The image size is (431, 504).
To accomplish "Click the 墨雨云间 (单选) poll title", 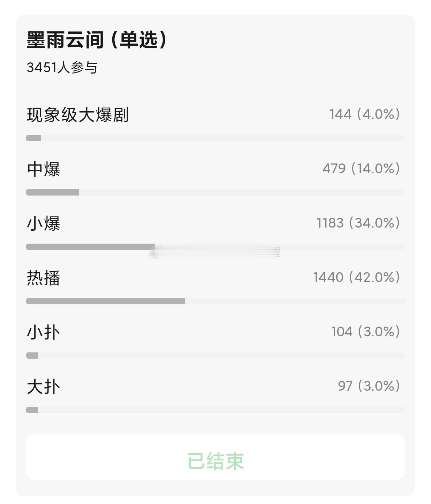I will 97,40.
